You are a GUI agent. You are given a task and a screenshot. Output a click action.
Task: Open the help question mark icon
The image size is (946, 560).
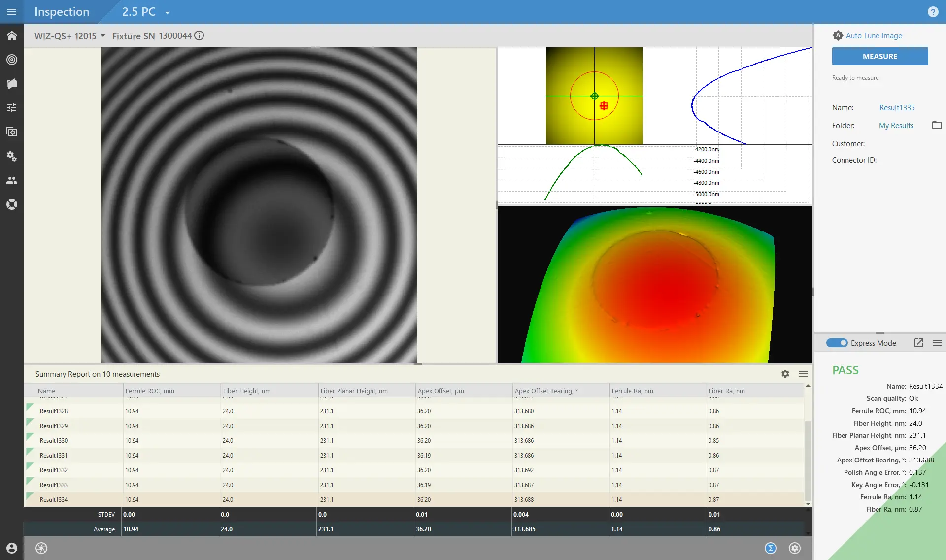click(x=934, y=12)
